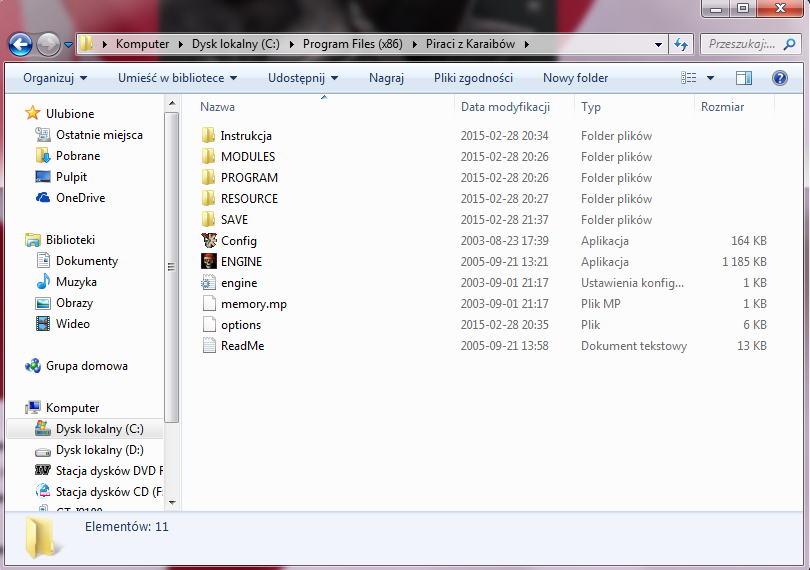Image resolution: width=810 pixels, height=570 pixels.
Task: Select Dysk lokalny (C:) breadcrumb segment
Action: pos(236,44)
